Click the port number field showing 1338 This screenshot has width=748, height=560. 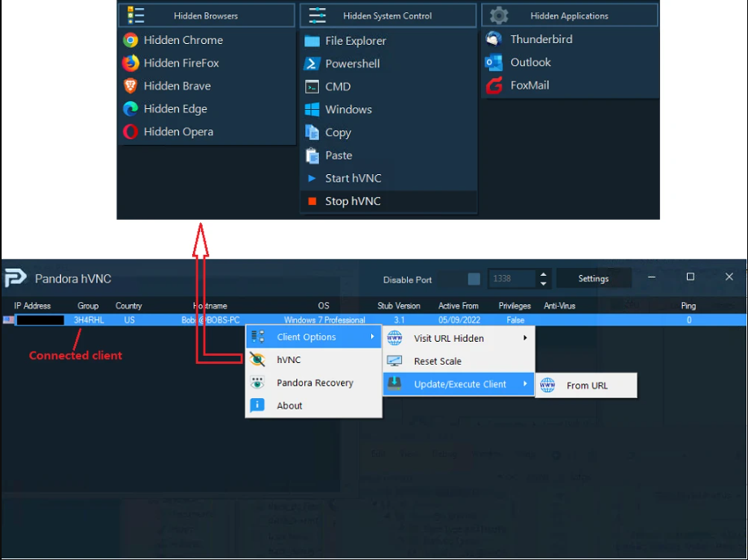coord(513,278)
